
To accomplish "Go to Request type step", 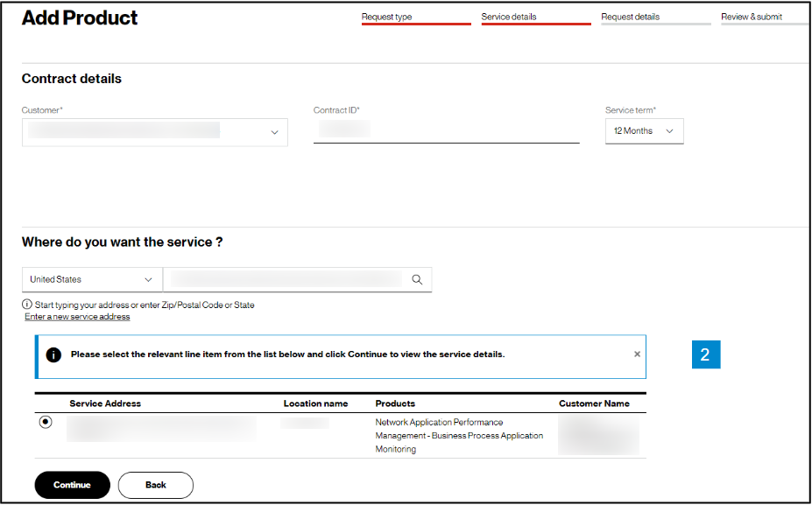I will (387, 17).
